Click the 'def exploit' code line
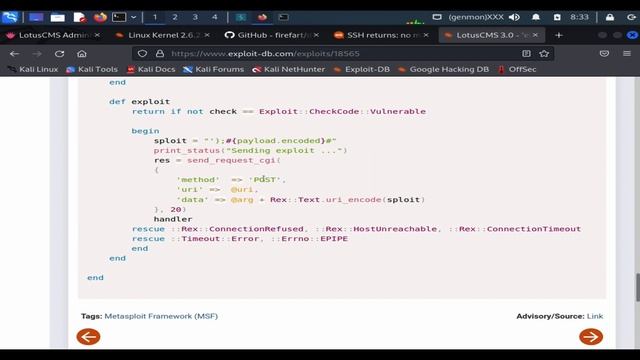The width and height of the screenshot is (640, 360). (140, 102)
